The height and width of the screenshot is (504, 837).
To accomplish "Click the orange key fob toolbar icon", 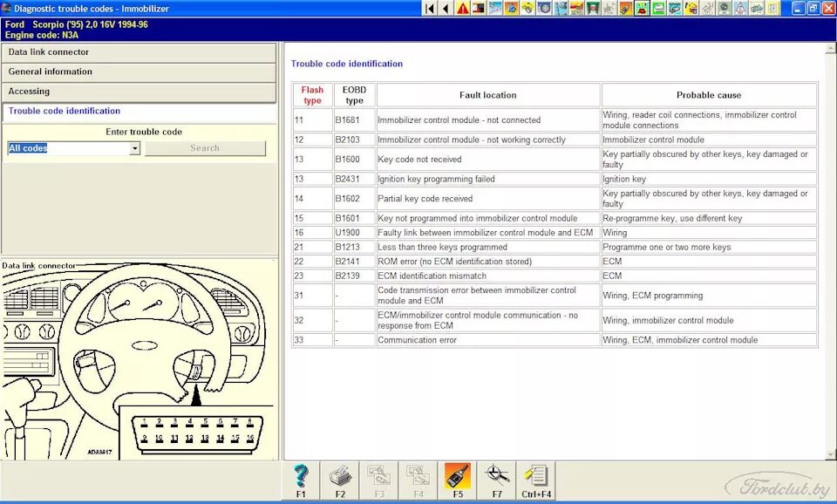I will tap(625, 9).
